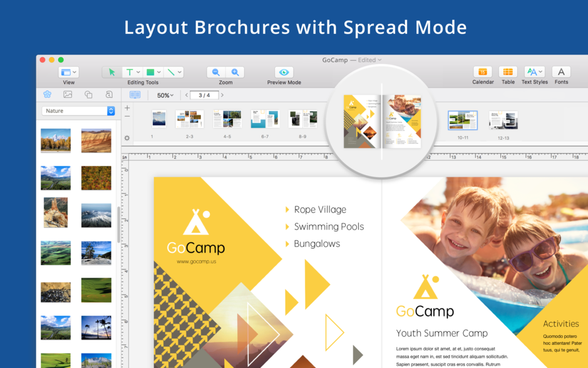The image size is (588, 368).
Task: Select the Text tool in Editing Tools
Action: pos(128,71)
